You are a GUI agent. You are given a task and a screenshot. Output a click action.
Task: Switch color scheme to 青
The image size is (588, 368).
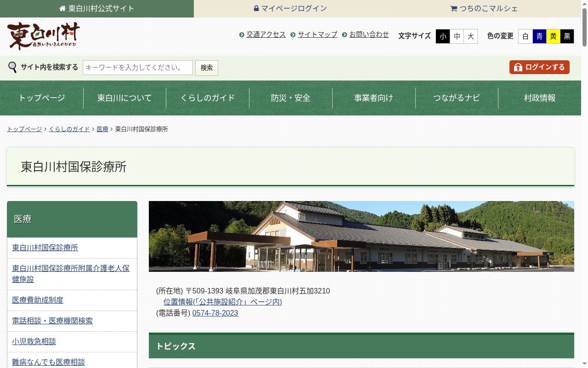pos(539,36)
